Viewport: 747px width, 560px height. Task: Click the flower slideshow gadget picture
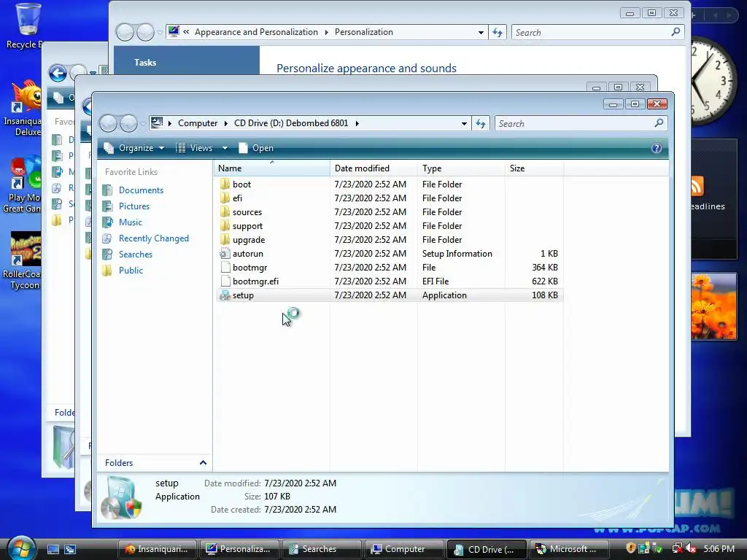tap(713, 307)
